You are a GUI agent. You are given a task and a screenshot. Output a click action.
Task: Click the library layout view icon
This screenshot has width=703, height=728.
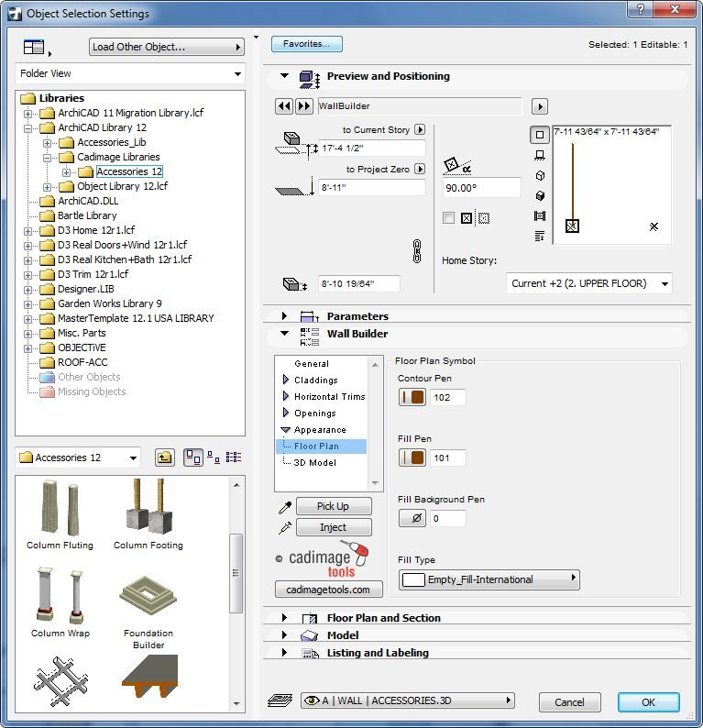(x=34, y=47)
